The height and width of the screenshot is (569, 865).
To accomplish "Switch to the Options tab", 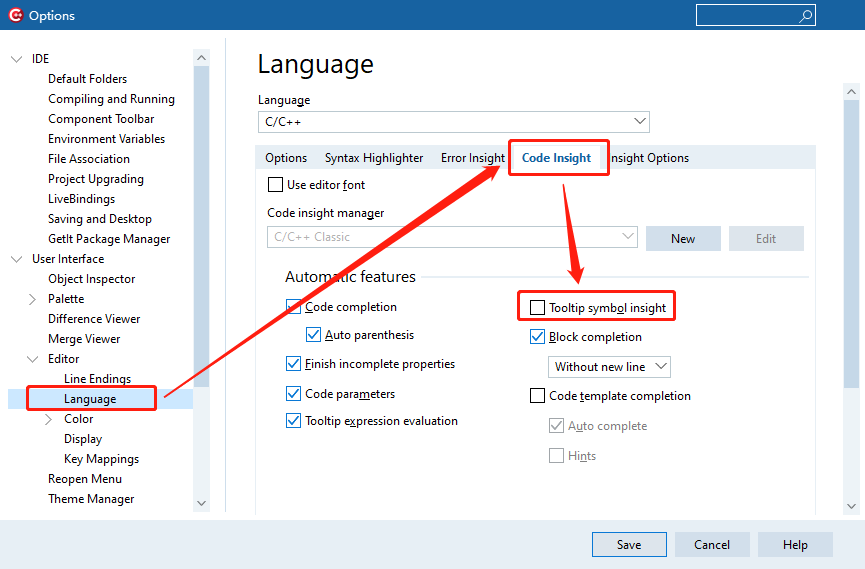I will pyautogui.click(x=286, y=158).
